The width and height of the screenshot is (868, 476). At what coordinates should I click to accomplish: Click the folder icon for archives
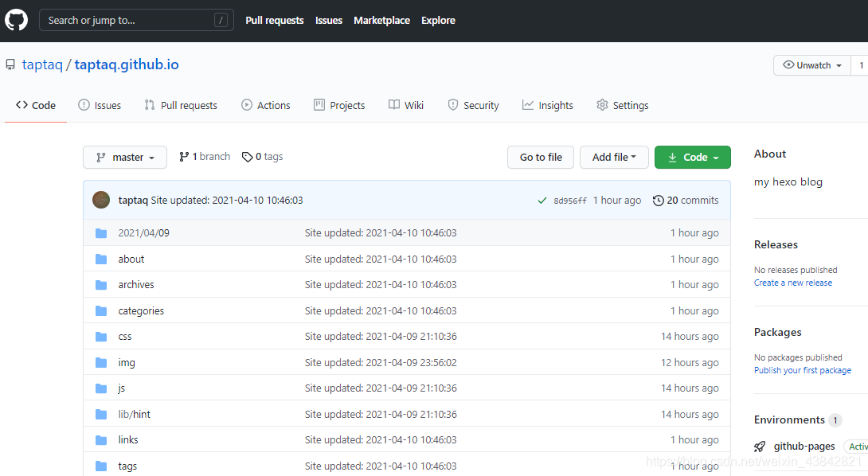point(101,284)
